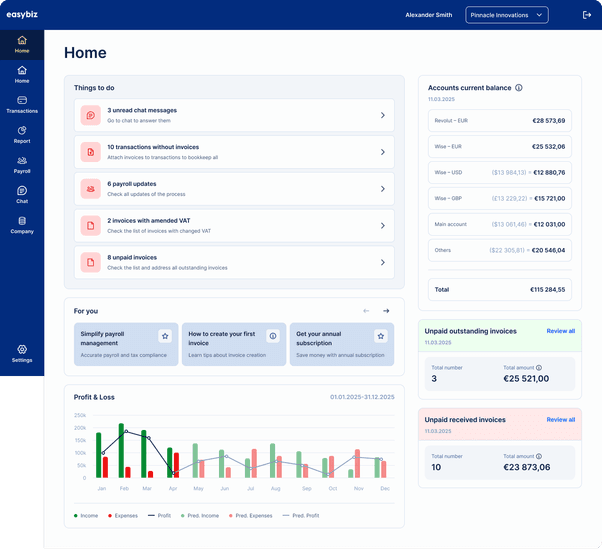The image size is (602, 549).
Task: Select the Main account balance row
Action: [x=499, y=224]
